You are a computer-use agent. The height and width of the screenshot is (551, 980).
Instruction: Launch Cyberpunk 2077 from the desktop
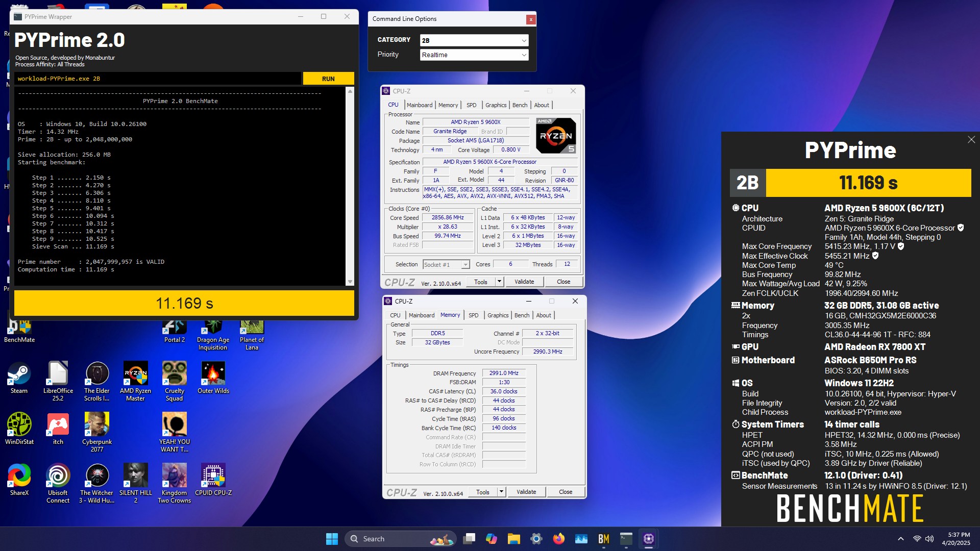pos(97,432)
